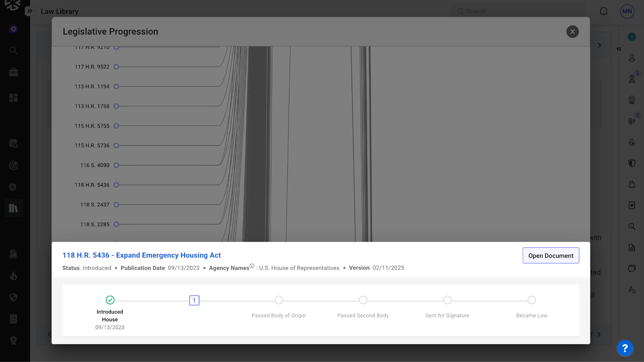This screenshot has height=362, width=644.
Task: Click the Introduced House green checkmark step
Action: [110, 300]
